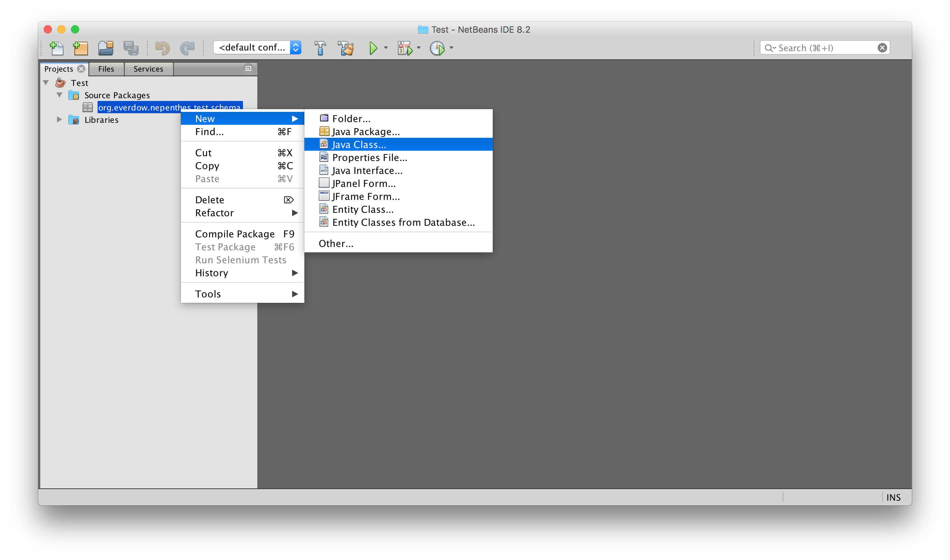Choose Other... in New submenu
Image resolution: width=950 pixels, height=560 pixels.
click(398, 244)
